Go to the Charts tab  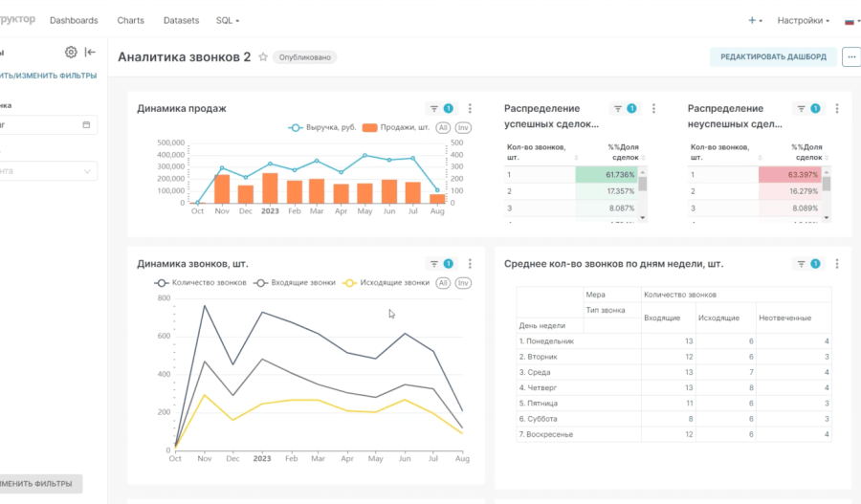(131, 20)
